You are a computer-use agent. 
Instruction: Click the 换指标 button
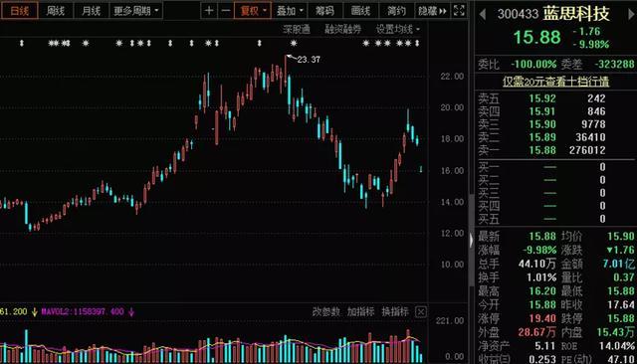pos(395,311)
